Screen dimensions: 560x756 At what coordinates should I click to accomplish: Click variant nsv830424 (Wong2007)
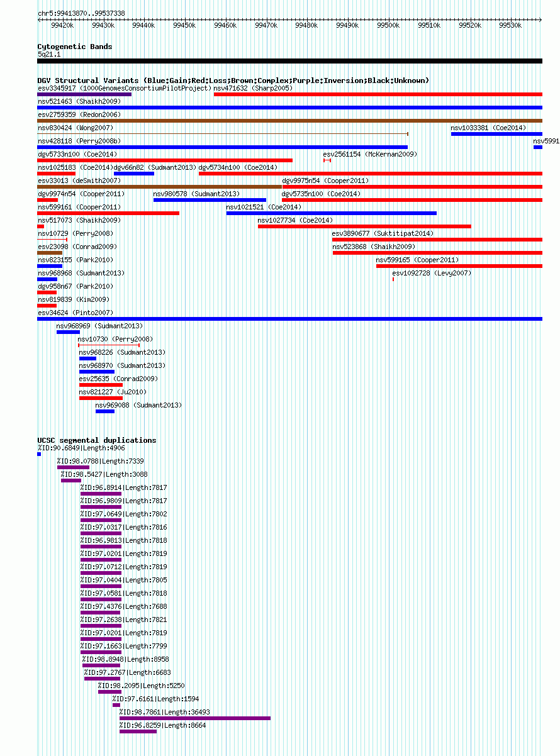pos(223,134)
